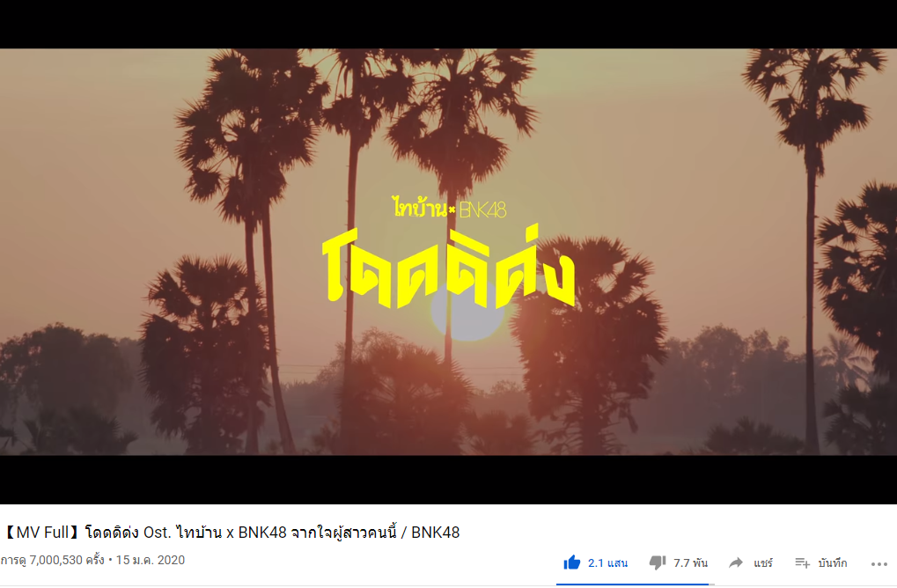Click the sun glare in the video frame

click(467, 312)
